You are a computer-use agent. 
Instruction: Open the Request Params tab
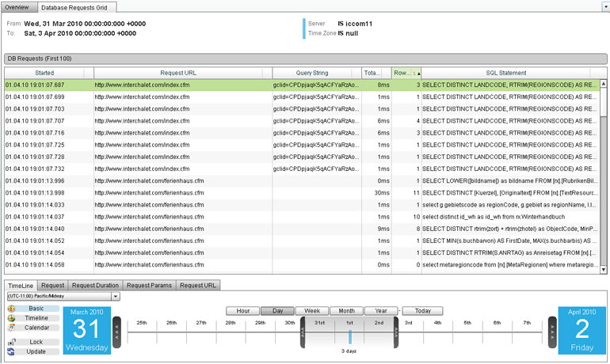pyautogui.click(x=150, y=285)
